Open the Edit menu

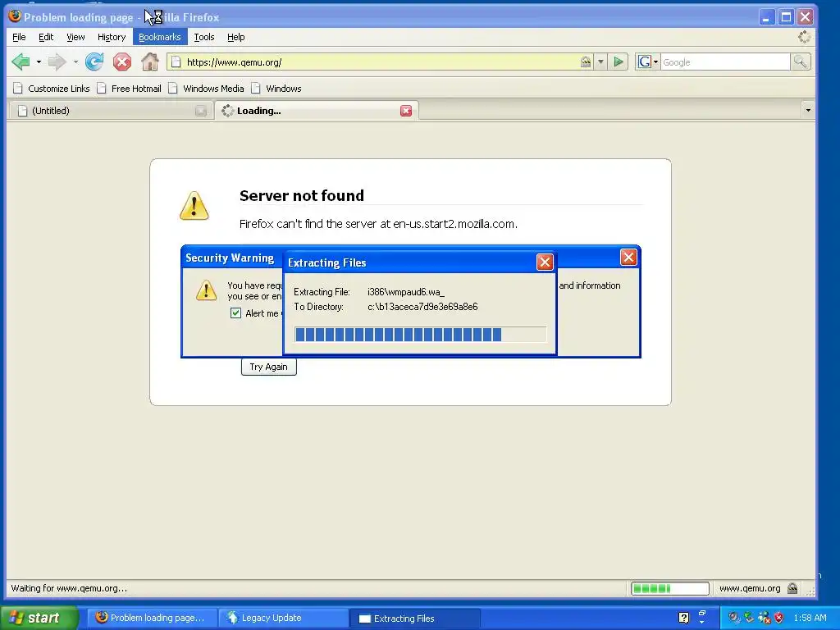46,37
